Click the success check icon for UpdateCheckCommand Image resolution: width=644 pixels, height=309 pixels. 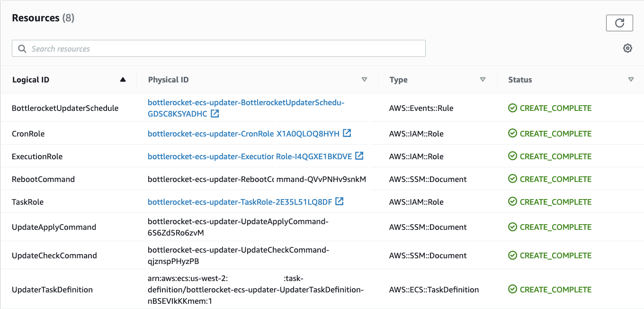tap(512, 255)
